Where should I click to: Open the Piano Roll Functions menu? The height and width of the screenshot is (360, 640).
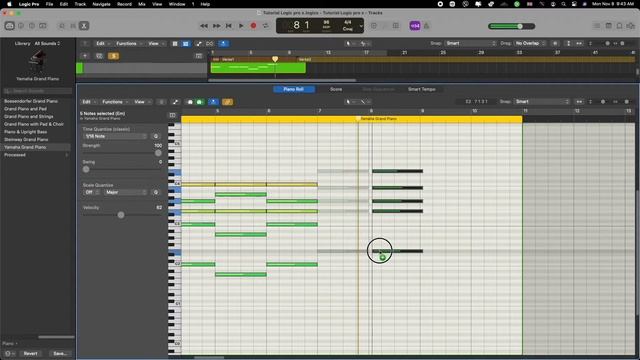point(115,102)
